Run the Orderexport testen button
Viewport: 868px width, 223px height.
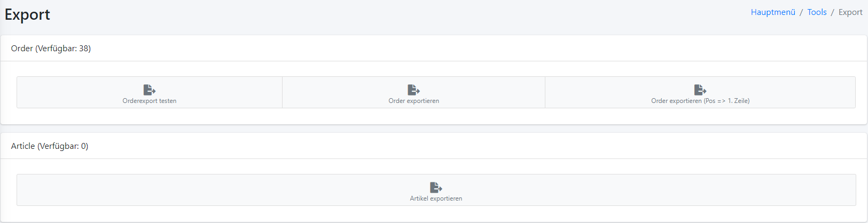tap(150, 92)
